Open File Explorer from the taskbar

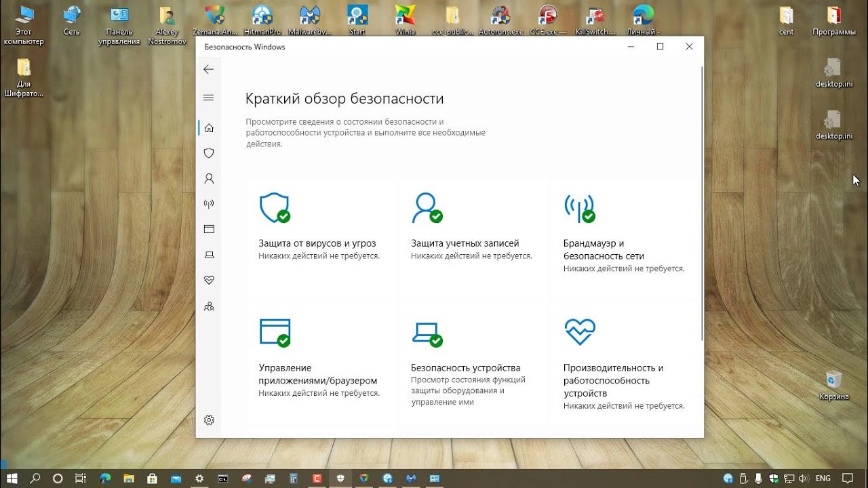pyautogui.click(x=128, y=478)
